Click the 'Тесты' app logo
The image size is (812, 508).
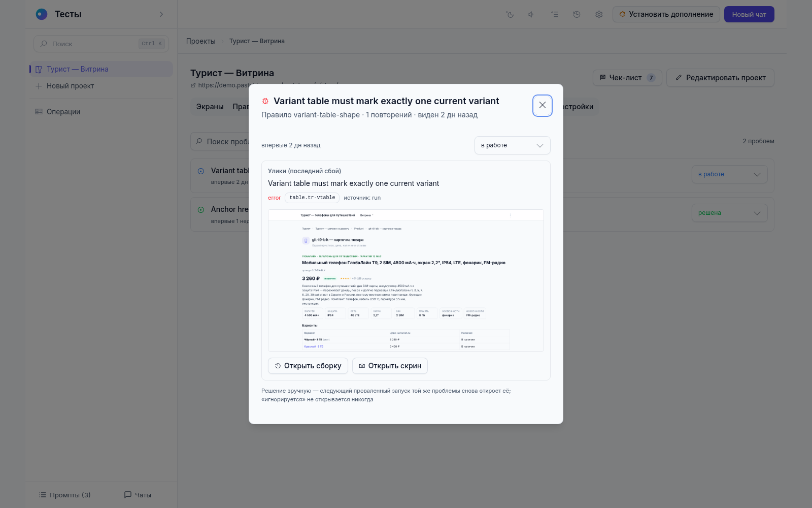click(x=42, y=14)
